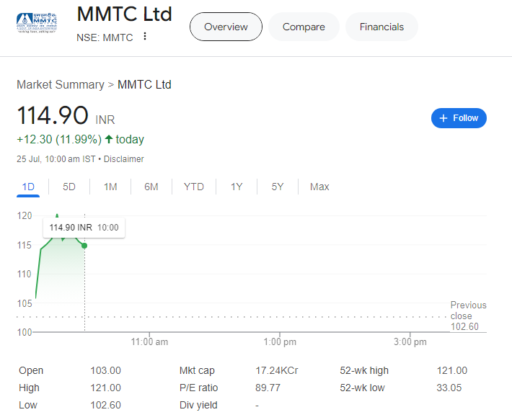The width and height of the screenshot is (512, 420).
Task: Click the High value 121.00
Action: point(105,388)
